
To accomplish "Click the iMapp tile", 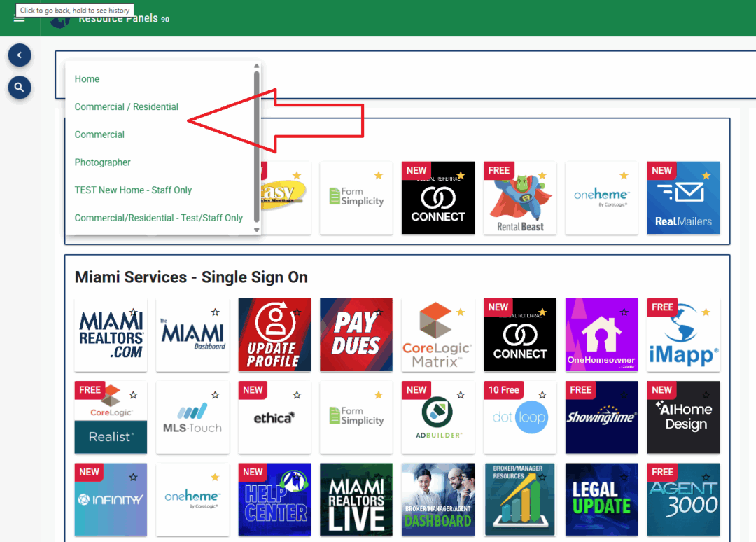I will point(683,335).
